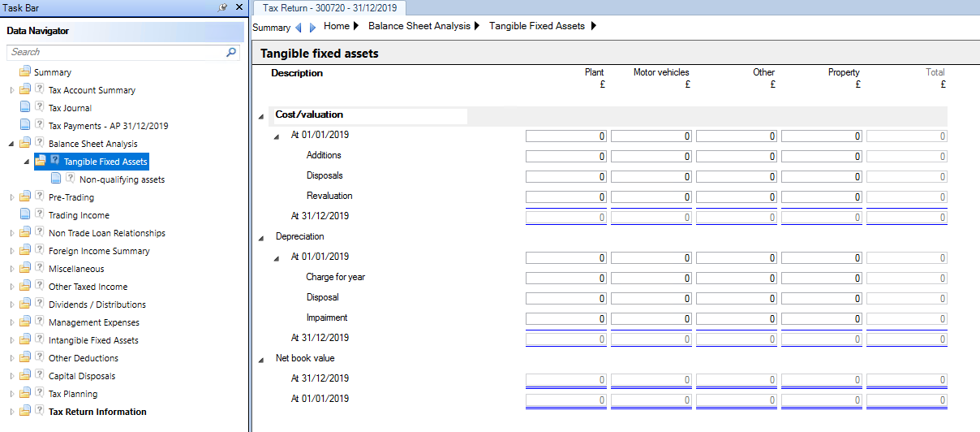Click the Tax Payments page icon
The height and width of the screenshot is (432, 980).
click(25, 126)
